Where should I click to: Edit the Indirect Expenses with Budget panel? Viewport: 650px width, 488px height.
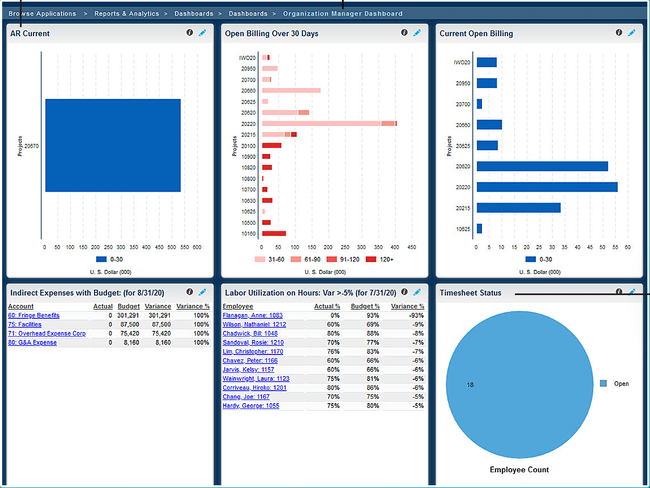point(203,292)
